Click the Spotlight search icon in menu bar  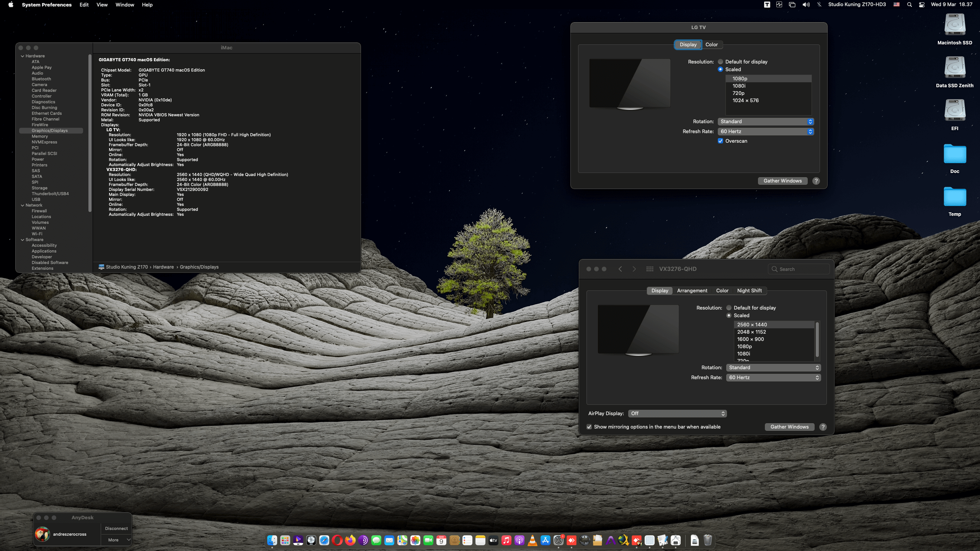click(x=910, y=5)
